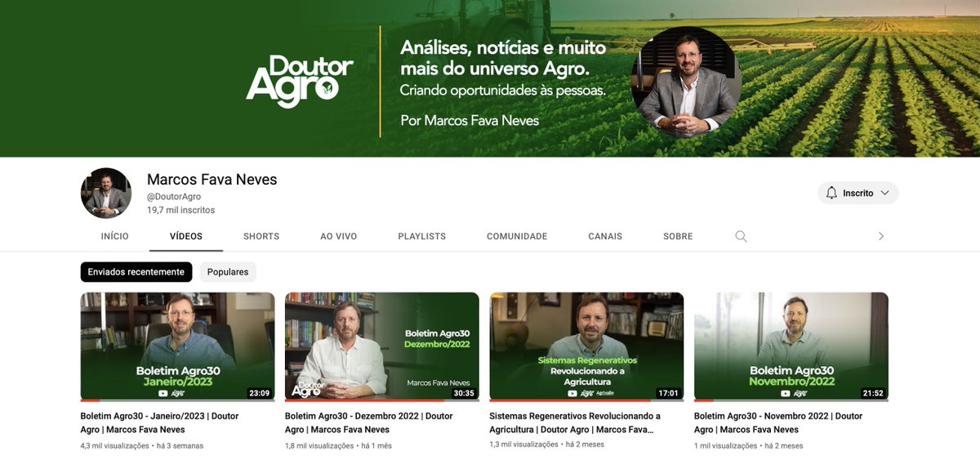Viewport: 980px width, 460px height.
Task: Click title 'Sistemas Regenerativos Revolucionando a Agricultura'
Action: tap(575, 422)
